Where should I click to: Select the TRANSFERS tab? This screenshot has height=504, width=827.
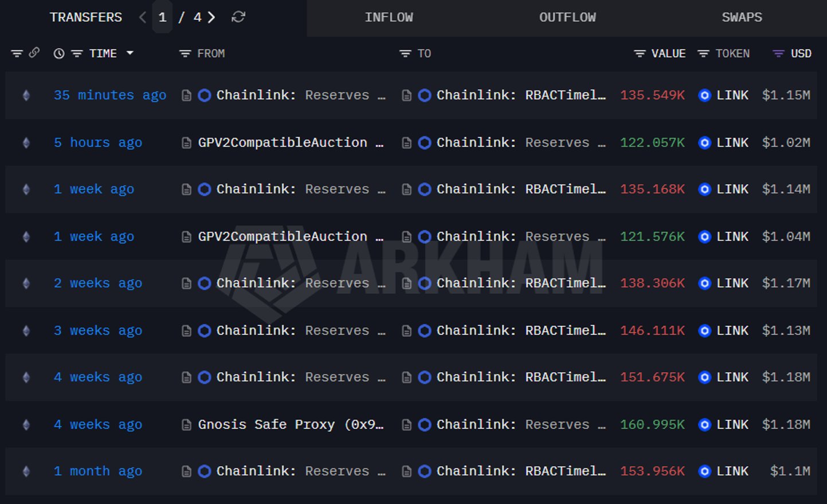86,17
